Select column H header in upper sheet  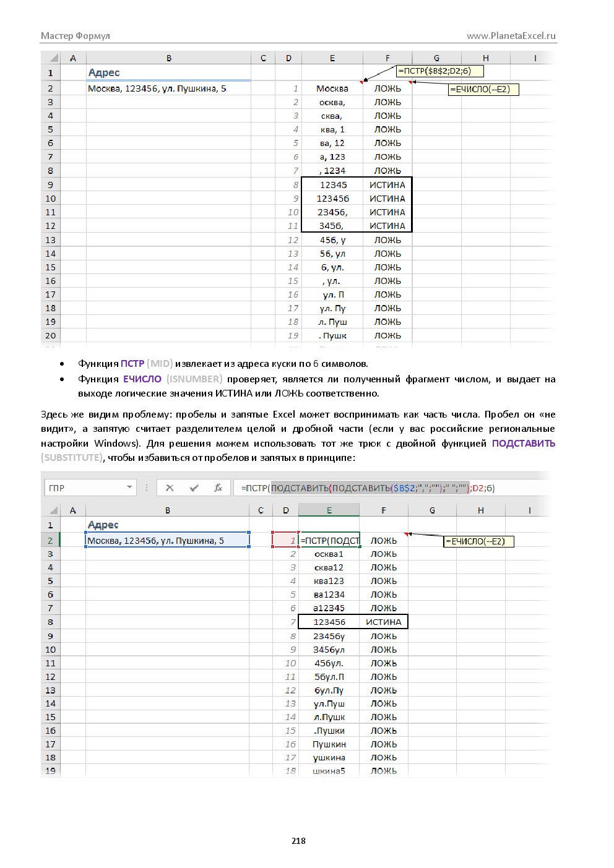point(486,58)
